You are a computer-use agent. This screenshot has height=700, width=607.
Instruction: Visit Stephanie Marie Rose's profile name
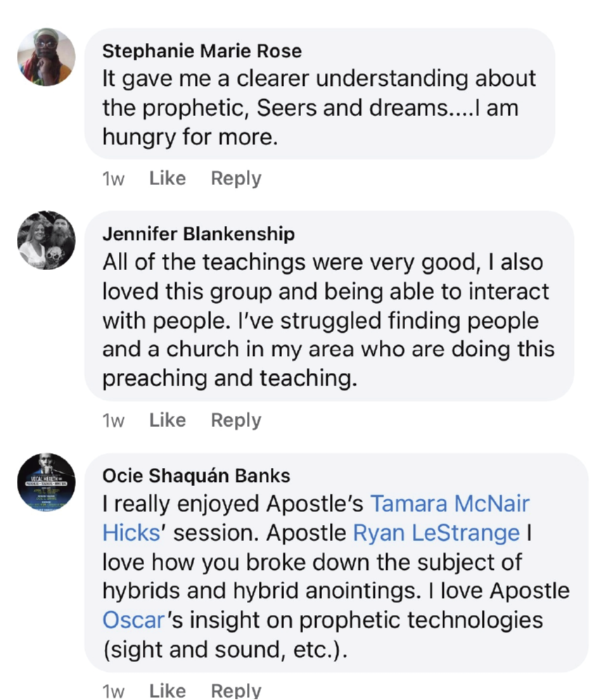coord(202,51)
